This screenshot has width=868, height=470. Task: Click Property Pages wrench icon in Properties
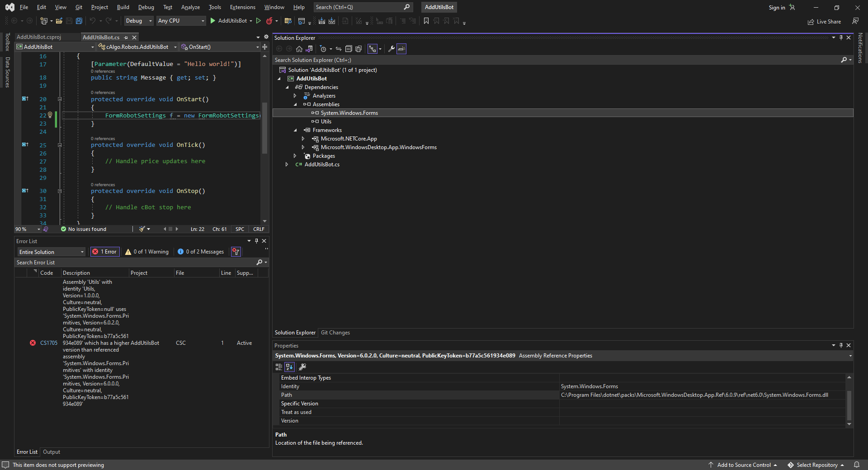pyautogui.click(x=303, y=367)
